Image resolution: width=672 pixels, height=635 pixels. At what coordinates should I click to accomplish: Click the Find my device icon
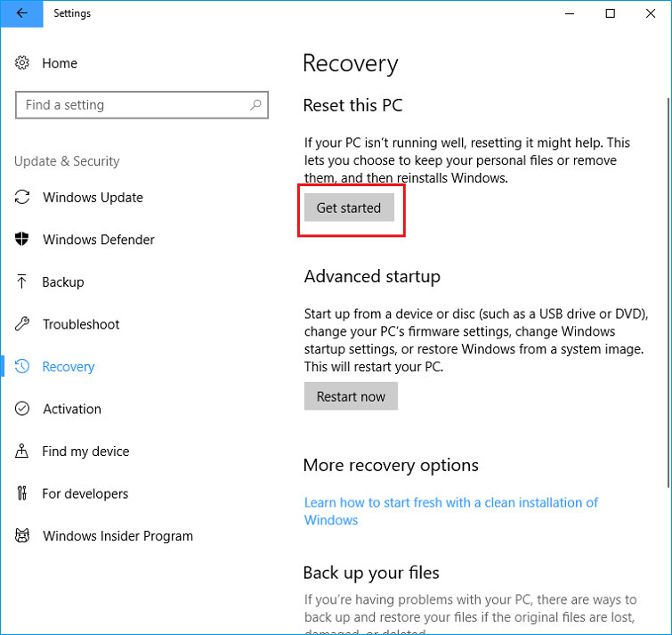pyautogui.click(x=23, y=452)
